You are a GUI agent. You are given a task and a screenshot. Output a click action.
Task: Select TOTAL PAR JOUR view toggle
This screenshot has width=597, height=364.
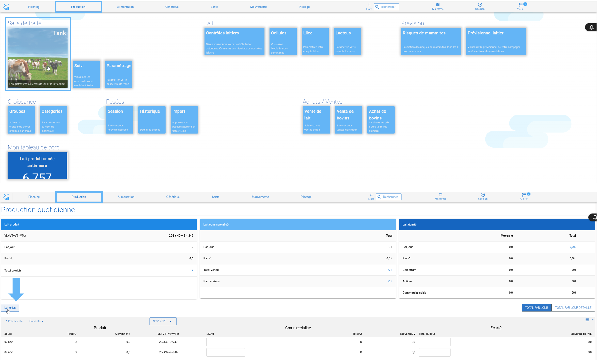pyautogui.click(x=536, y=308)
